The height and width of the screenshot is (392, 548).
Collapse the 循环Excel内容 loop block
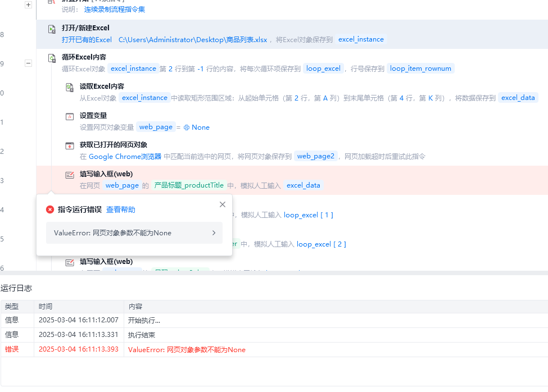click(28, 63)
